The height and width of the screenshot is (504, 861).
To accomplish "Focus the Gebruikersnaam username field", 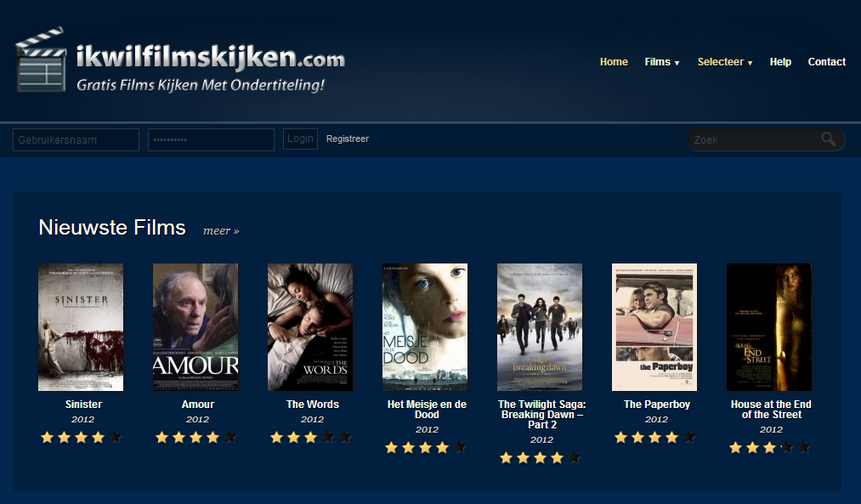I will pyautogui.click(x=76, y=140).
